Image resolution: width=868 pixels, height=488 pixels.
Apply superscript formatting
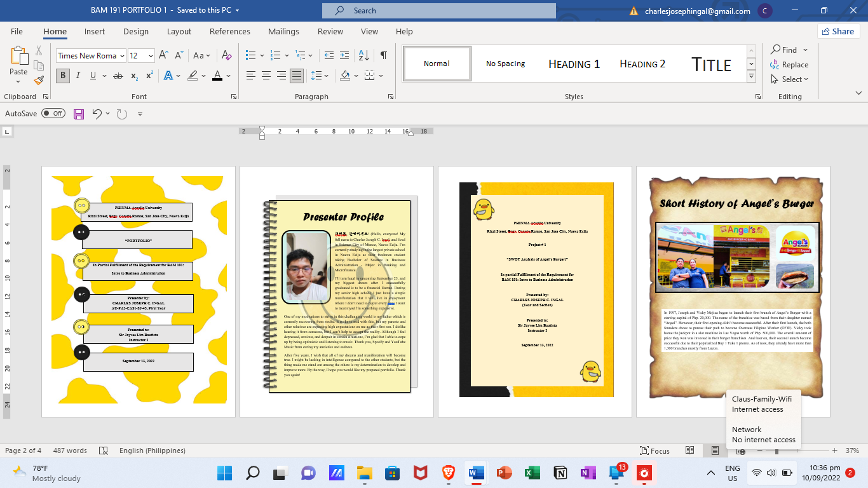pyautogui.click(x=150, y=76)
